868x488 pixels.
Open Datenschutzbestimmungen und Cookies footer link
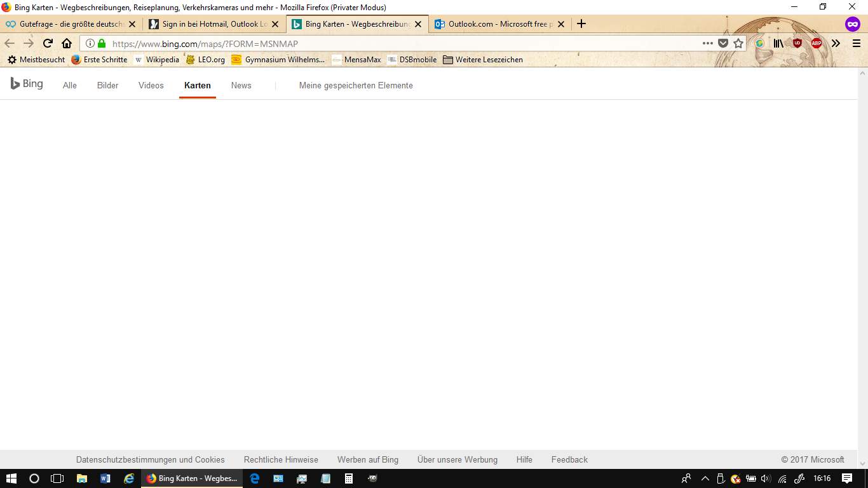click(x=150, y=459)
